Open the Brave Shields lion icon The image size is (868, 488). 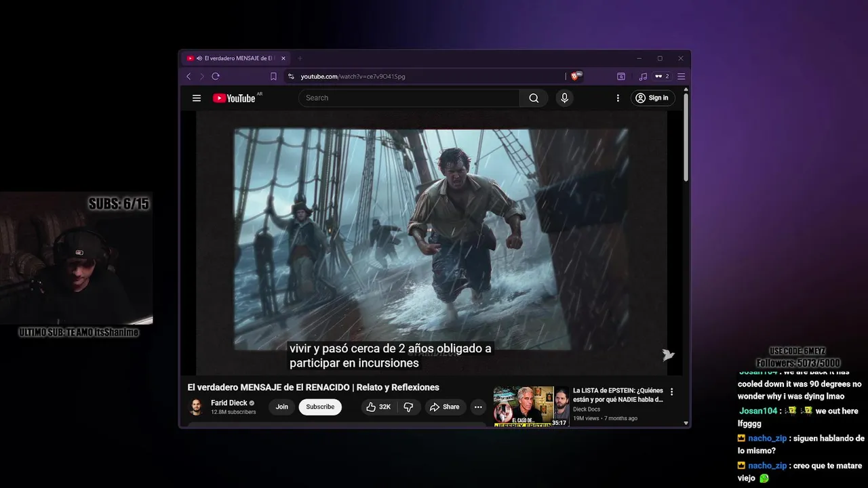pyautogui.click(x=576, y=77)
